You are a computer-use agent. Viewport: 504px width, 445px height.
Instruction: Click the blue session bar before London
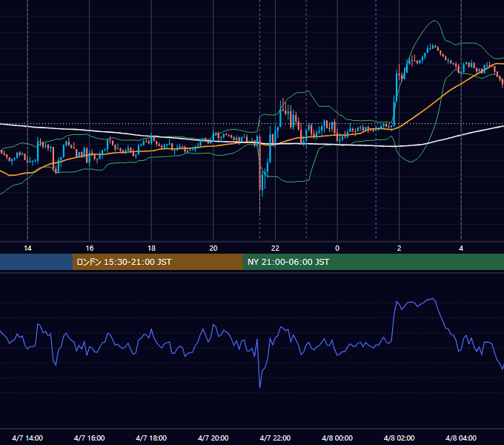(36, 262)
